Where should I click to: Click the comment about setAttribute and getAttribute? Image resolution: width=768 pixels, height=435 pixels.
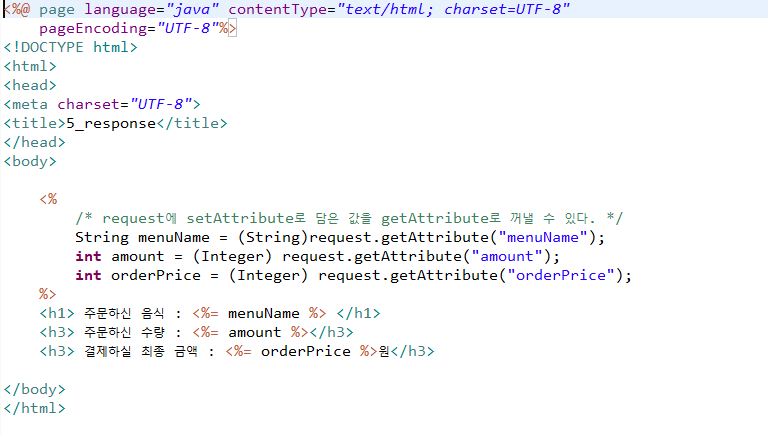[349, 218]
